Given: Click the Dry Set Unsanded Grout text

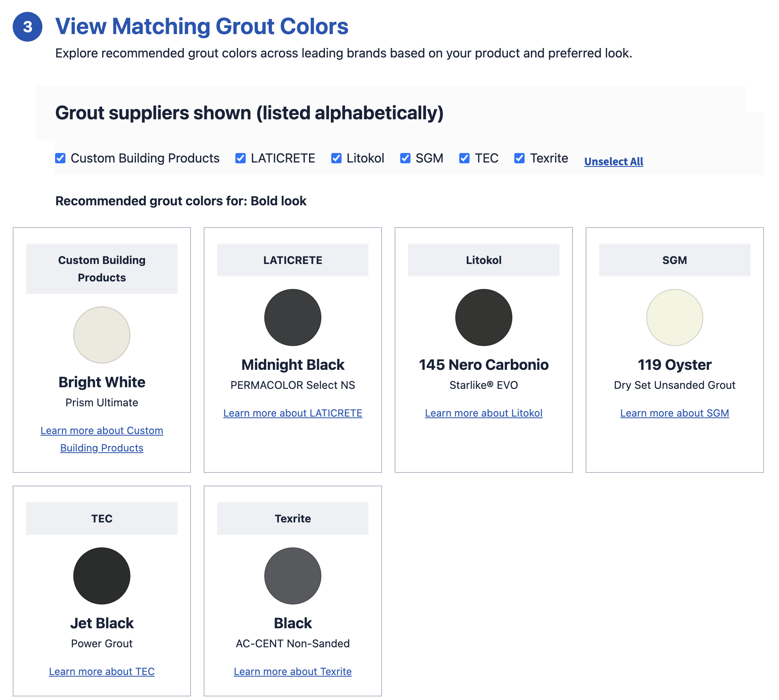Looking at the screenshot, I should pos(675,385).
